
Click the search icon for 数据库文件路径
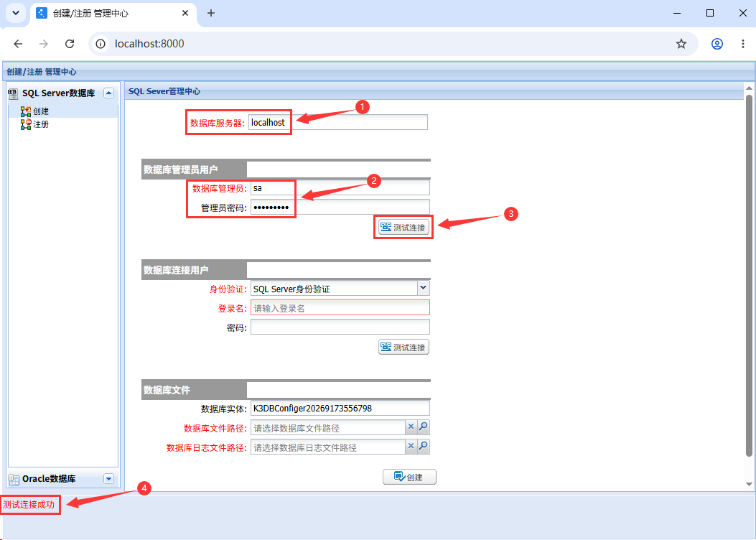423,427
